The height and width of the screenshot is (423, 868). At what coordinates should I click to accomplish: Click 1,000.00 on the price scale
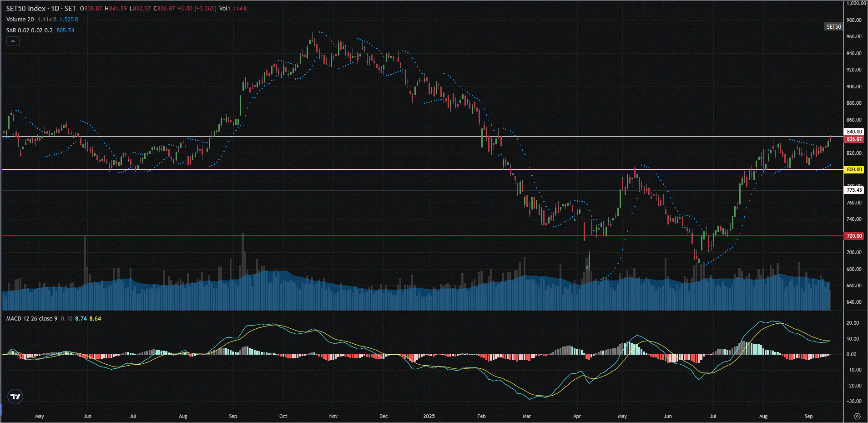point(856,3)
